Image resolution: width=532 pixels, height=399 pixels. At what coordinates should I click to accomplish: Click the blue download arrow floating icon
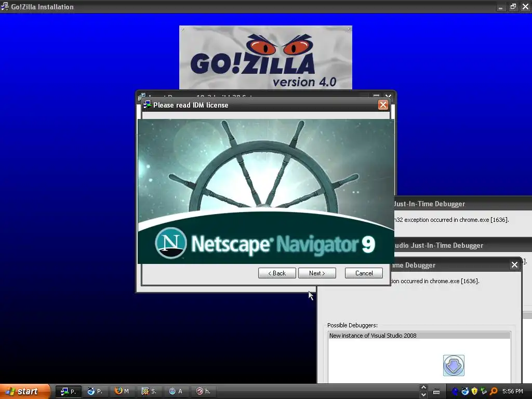pos(454,365)
